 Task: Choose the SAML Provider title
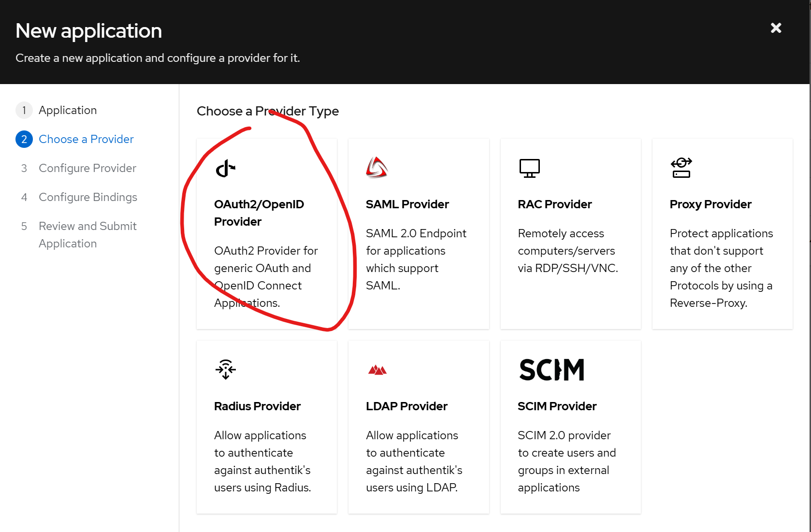coord(407,204)
